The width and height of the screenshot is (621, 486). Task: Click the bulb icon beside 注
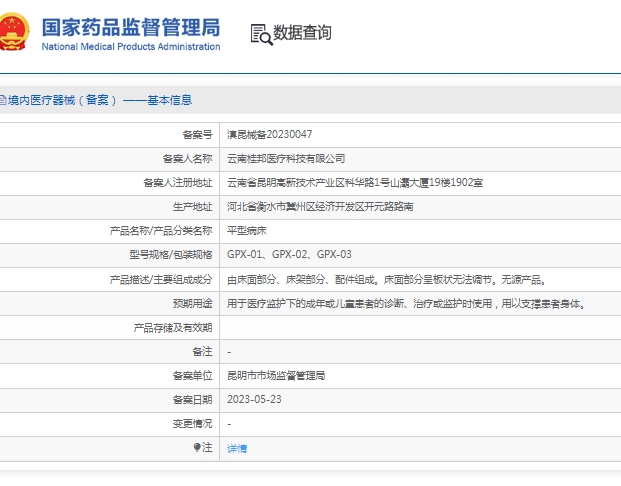tap(197, 447)
